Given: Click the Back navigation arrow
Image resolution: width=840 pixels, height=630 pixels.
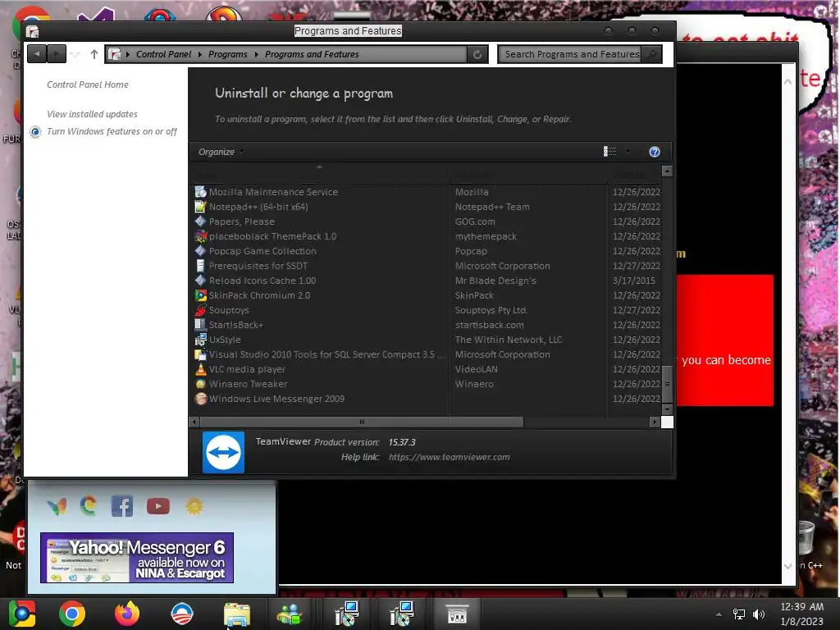Looking at the screenshot, I should pyautogui.click(x=36, y=54).
